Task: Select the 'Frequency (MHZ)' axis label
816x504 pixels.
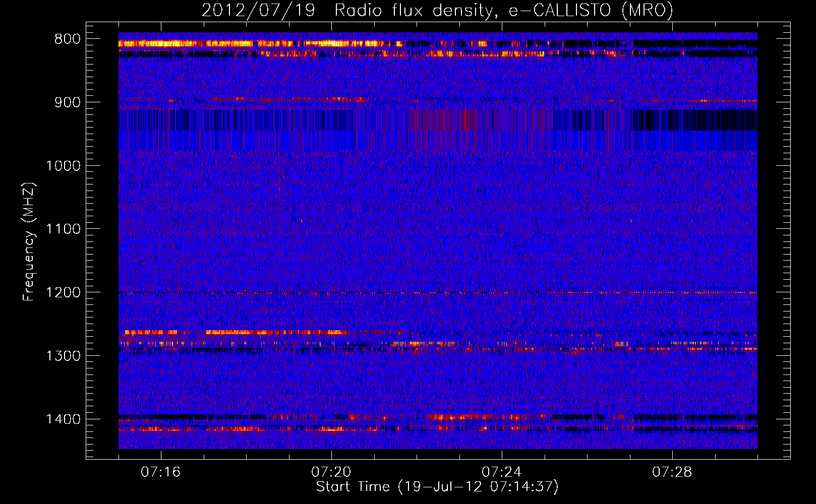Action: pyautogui.click(x=29, y=242)
